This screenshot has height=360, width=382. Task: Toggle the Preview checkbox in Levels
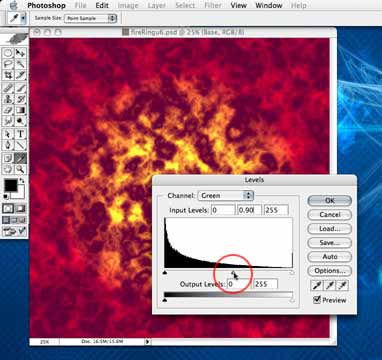317,300
